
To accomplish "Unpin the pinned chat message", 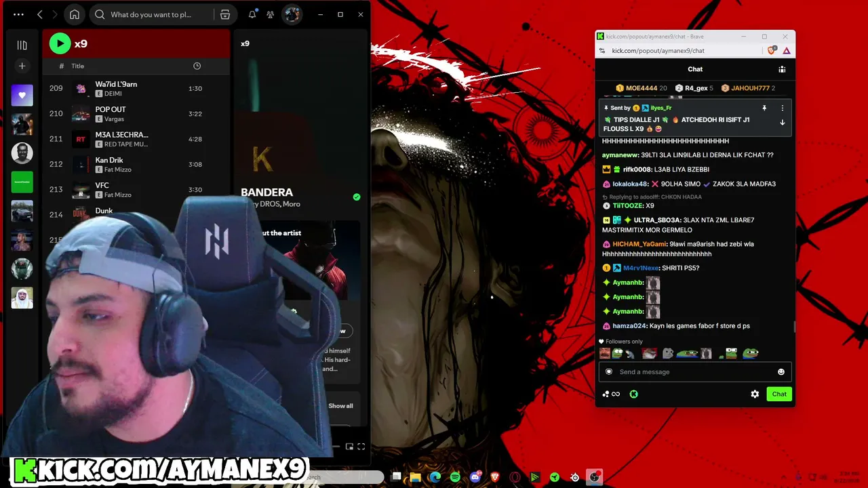I will (x=764, y=108).
